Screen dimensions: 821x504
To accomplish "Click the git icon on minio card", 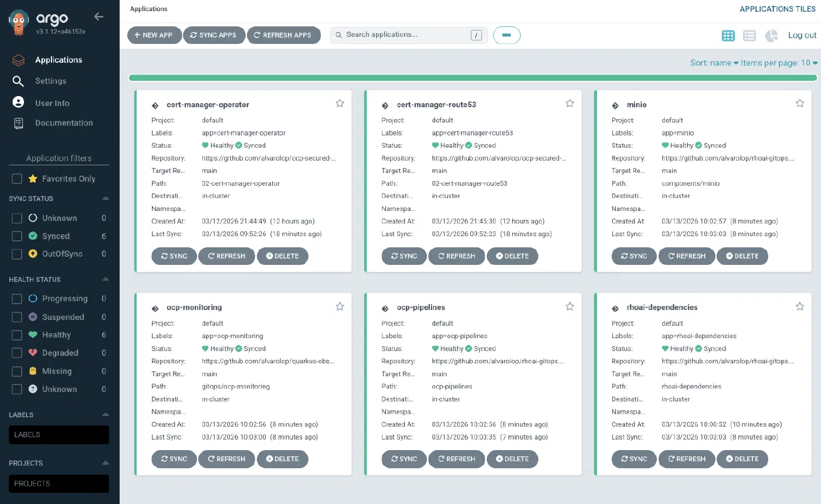I will (x=615, y=105).
